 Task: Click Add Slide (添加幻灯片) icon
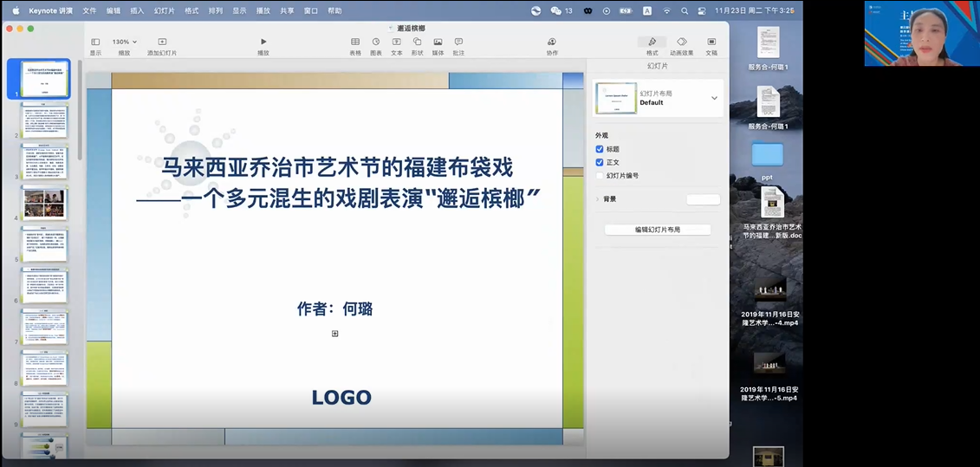pos(162,42)
